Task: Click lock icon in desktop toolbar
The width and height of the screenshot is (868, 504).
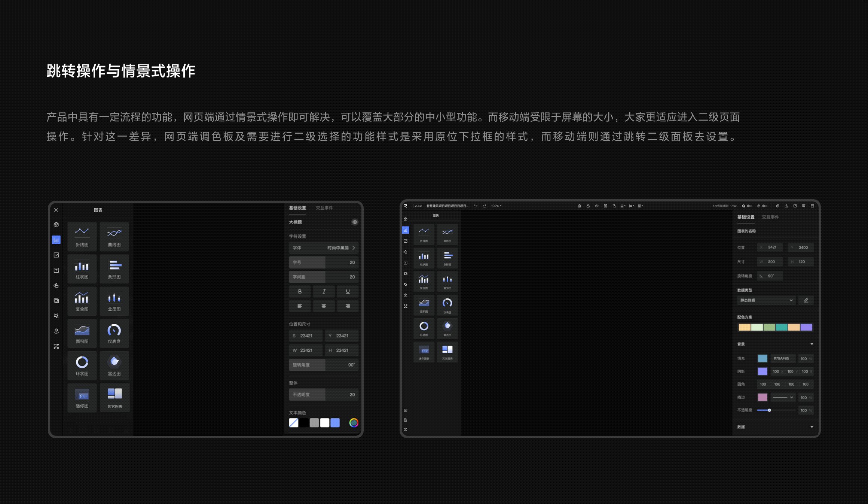Action: [x=588, y=206]
